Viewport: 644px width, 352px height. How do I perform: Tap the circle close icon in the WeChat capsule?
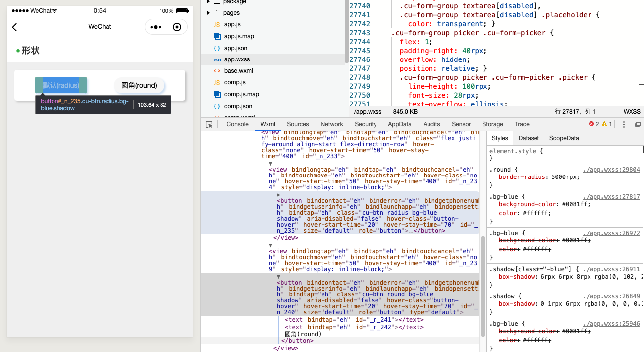click(x=177, y=27)
